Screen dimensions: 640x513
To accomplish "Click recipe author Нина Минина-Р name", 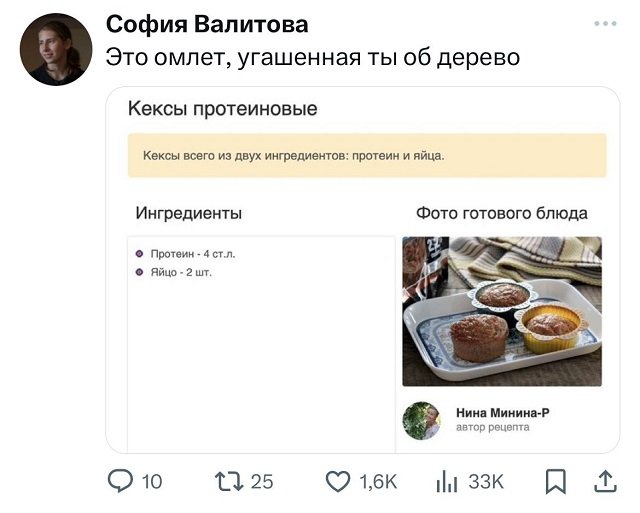I will tap(502, 412).
